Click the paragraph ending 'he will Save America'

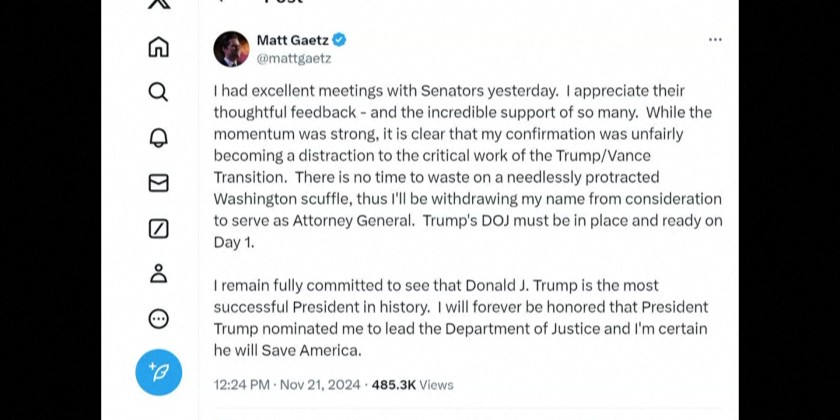click(461, 318)
